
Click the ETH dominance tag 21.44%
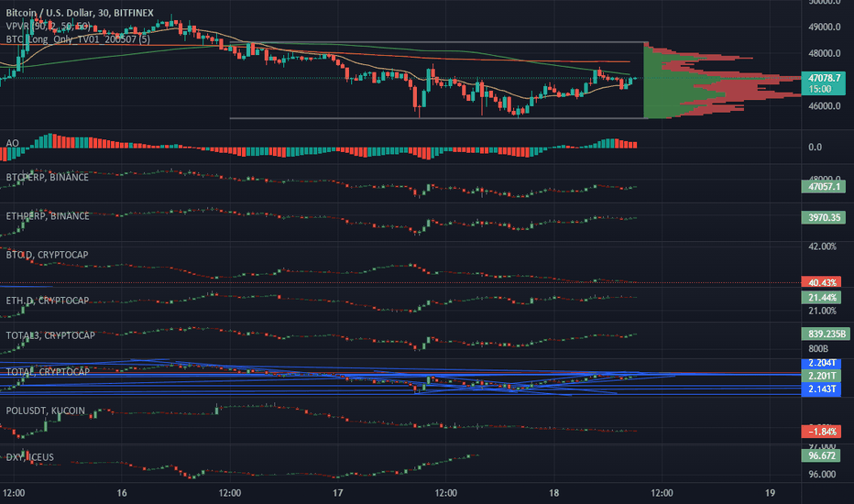pos(821,298)
